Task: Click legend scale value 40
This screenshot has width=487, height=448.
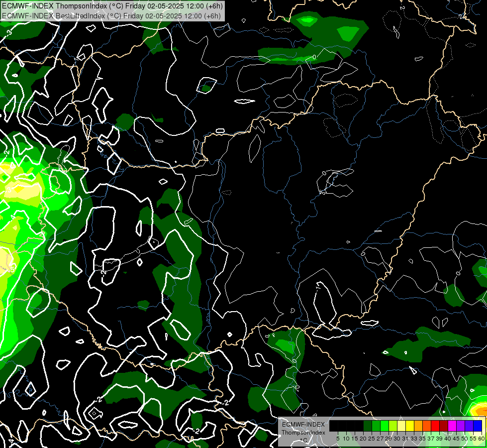Action: coord(448,439)
